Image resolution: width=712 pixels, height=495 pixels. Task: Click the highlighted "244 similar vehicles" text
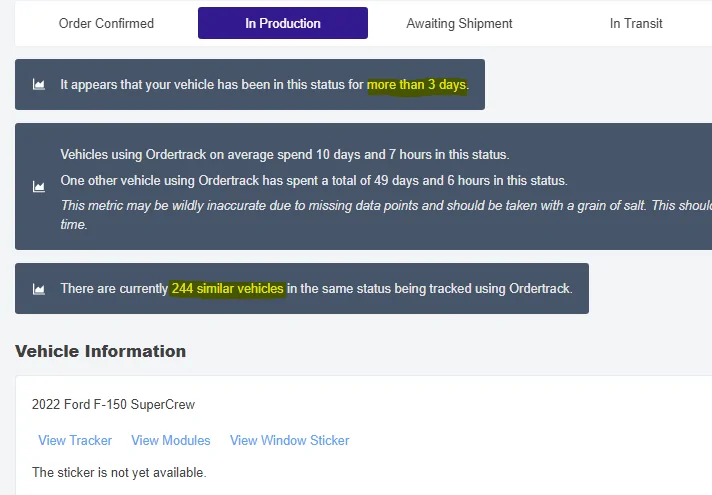(228, 289)
